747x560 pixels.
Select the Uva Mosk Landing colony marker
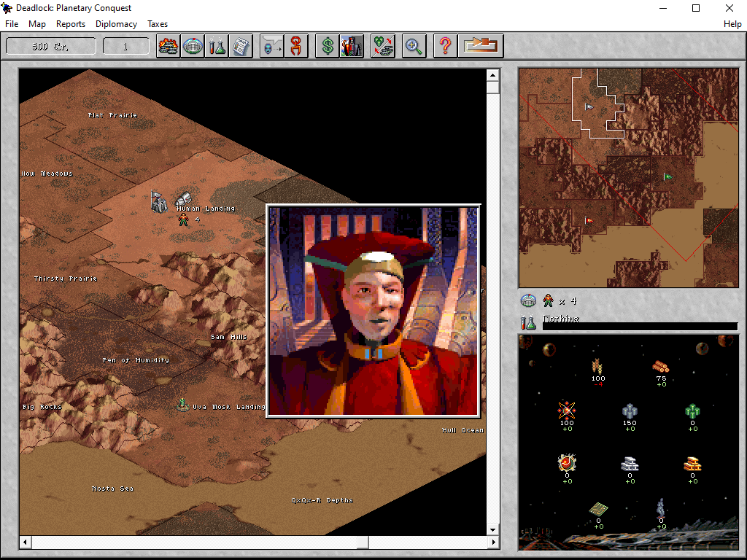[x=182, y=405]
